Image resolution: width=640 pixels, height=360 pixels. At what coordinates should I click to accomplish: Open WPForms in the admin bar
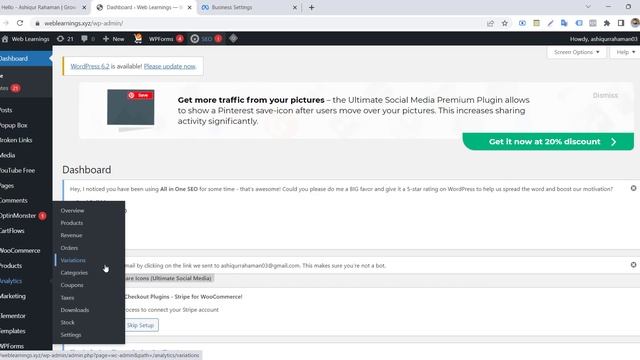tap(166, 39)
